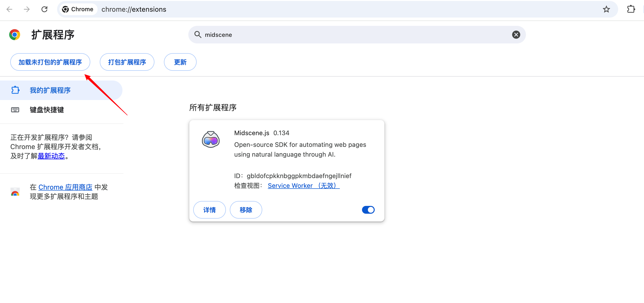The height and width of the screenshot is (303, 644).
Task: Open the Chrome 应用商店 link
Action: (x=65, y=187)
